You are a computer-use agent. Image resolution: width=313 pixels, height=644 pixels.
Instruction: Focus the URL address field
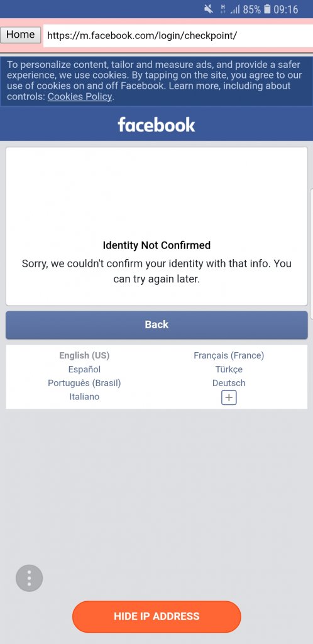point(178,35)
